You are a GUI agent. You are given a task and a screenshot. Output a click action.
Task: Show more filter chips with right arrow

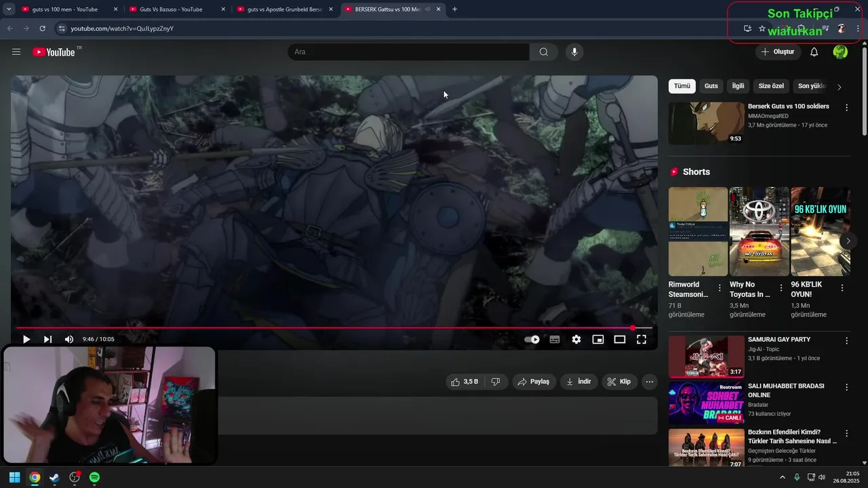pyautogui.click(x=840, y=87)
